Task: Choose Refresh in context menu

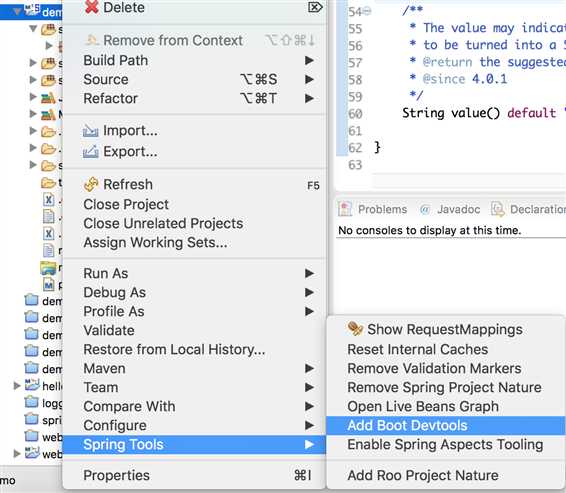Action: pyautogui.click(x=195, y=184)
